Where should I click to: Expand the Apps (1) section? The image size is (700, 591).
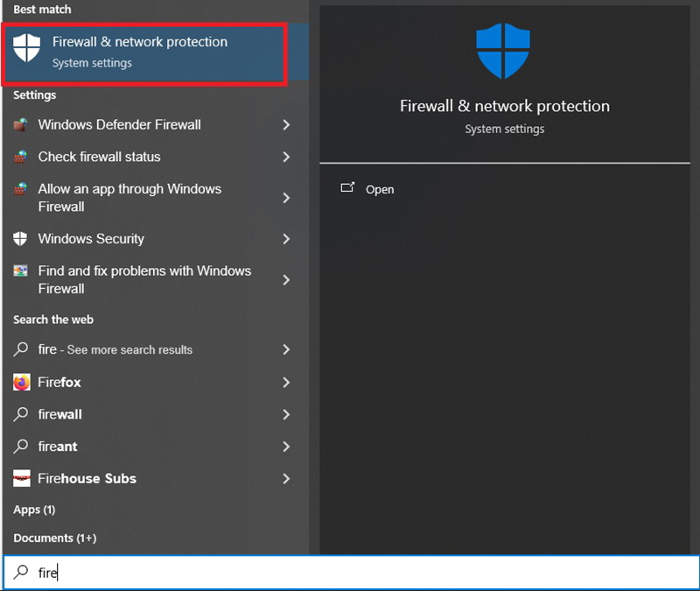pos(34,510)
